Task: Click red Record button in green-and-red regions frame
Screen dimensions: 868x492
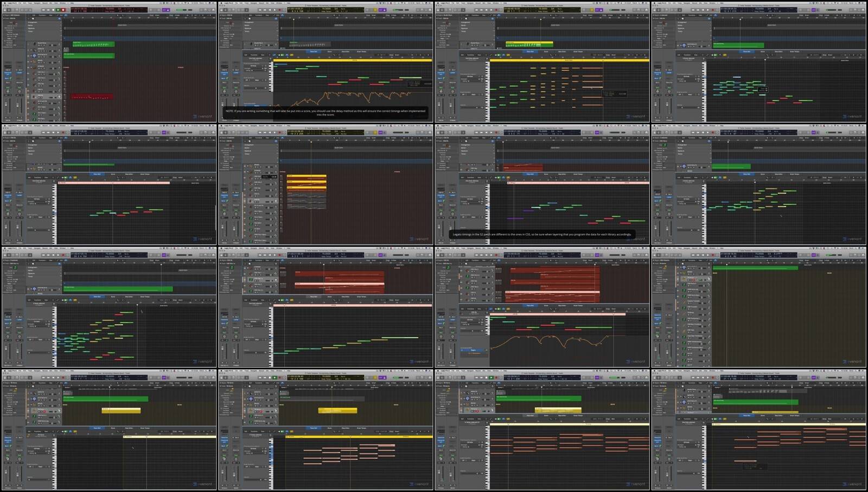Action: click(63, 9)
